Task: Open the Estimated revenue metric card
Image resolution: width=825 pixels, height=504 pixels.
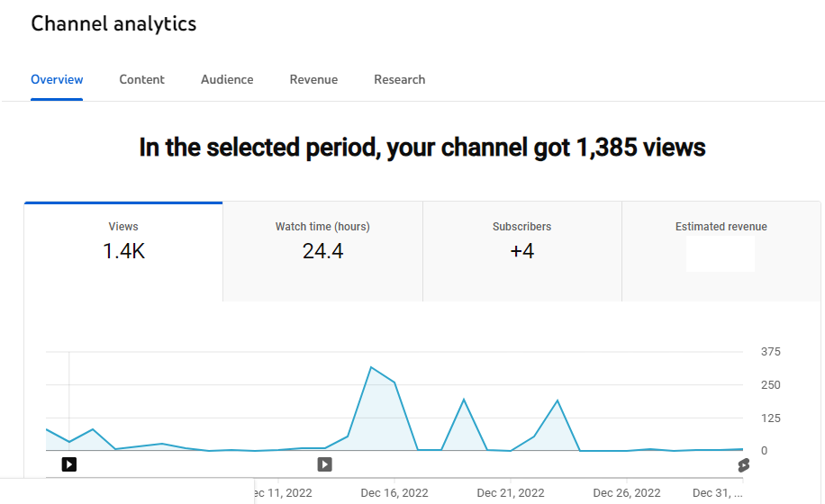Action: 721,241
